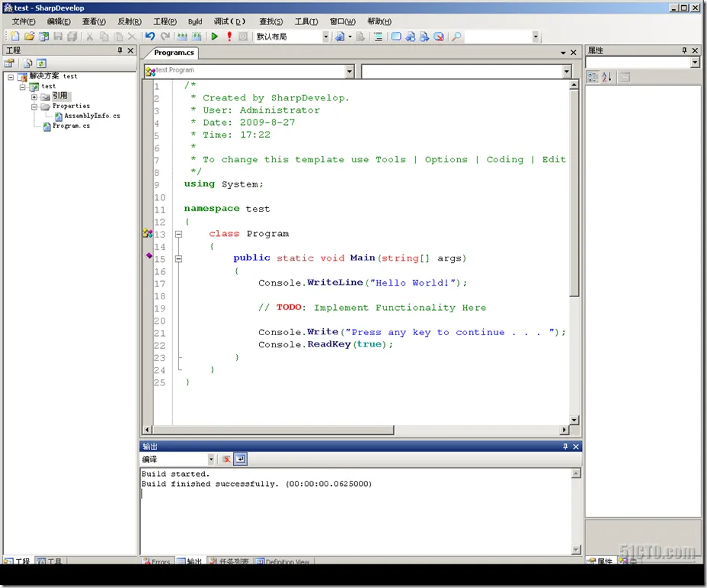Click the Undo arrow in toolbar
The width and height of the screenshot is (707, 588).
click(x=150, y=37)
